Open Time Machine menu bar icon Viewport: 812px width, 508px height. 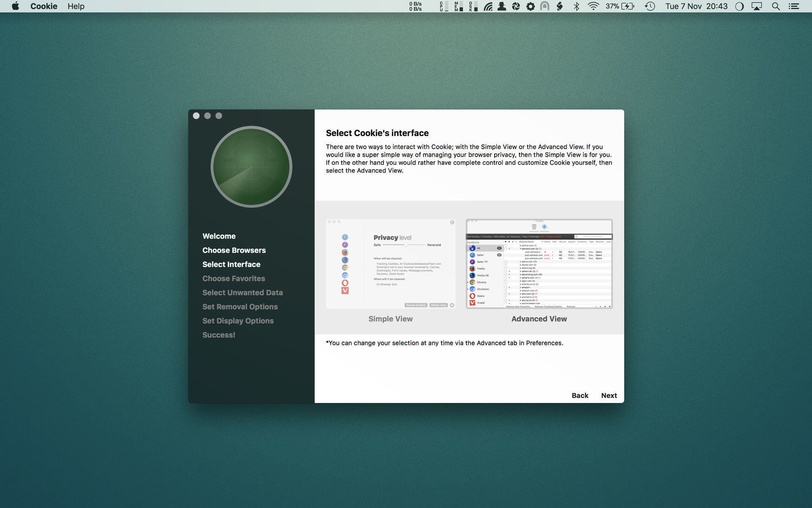pyautogui.click(x=650, y=6)
